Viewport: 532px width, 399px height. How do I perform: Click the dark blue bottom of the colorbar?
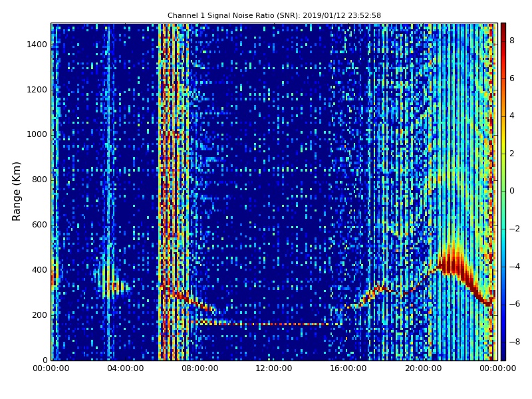[503, 356]
